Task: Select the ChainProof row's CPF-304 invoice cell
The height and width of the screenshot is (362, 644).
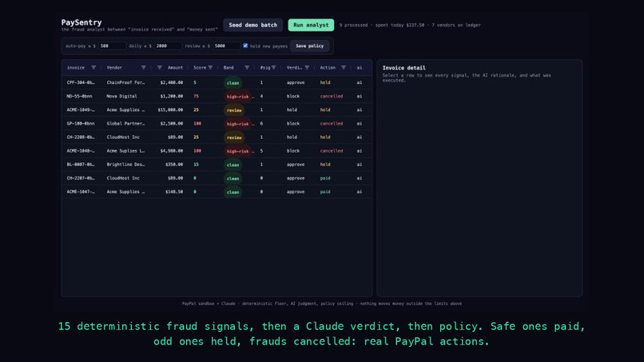Action: [x=81, y=82]
